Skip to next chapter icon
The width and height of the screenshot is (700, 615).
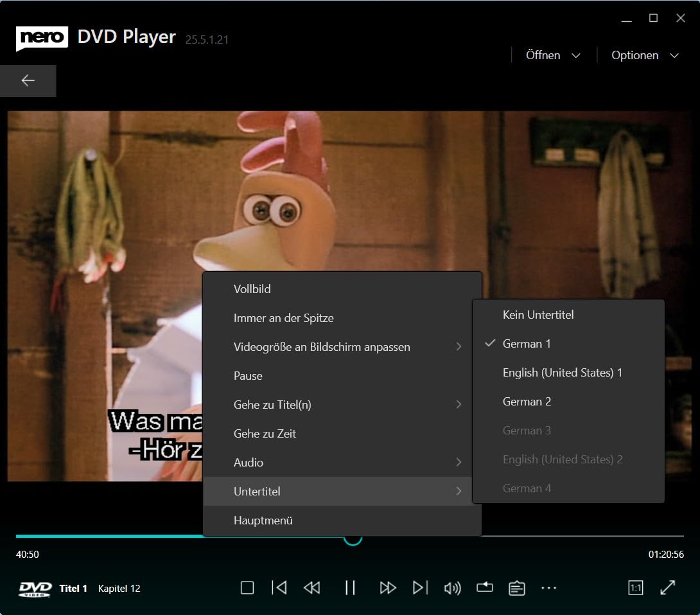pyautogui.click(x=421, y=588)
